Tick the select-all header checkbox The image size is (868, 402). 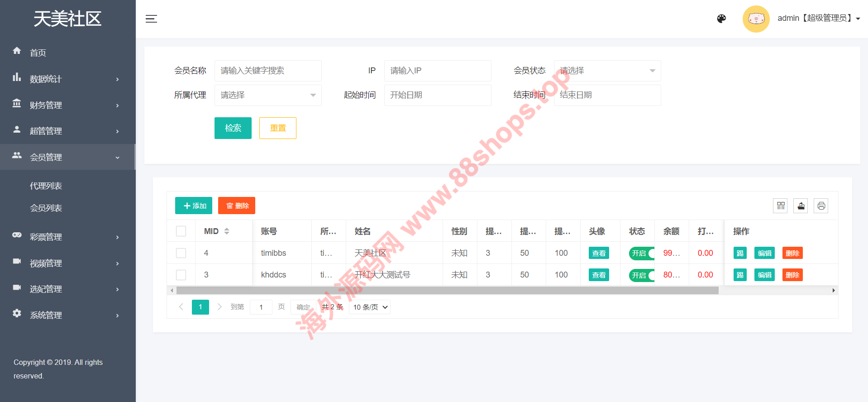(x=181, y=231)
